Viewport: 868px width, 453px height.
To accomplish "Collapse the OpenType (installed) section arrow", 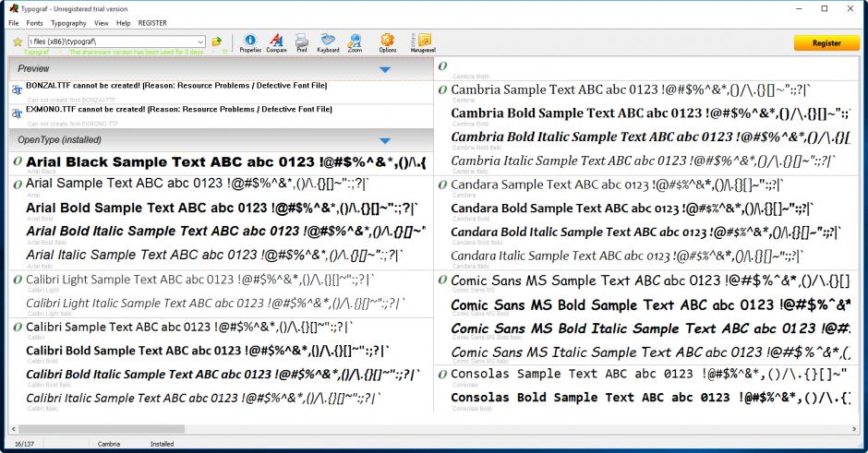I will coord(385,140).
